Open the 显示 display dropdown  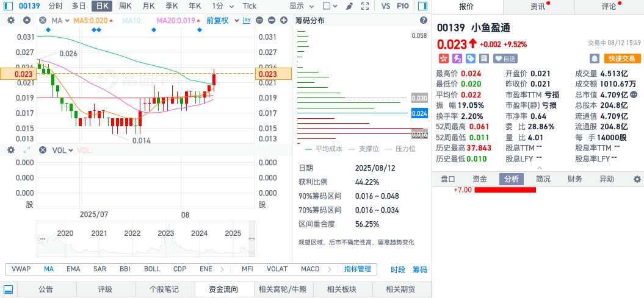pyautogui.click(x=300, y=6)
